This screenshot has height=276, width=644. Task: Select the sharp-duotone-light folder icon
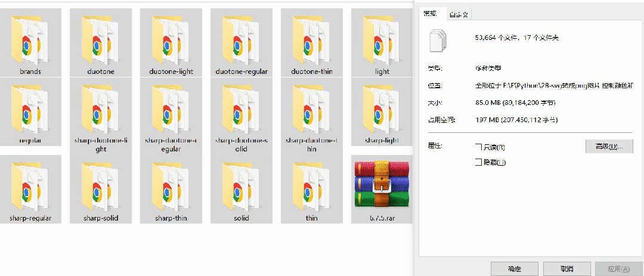click(100, 110)
